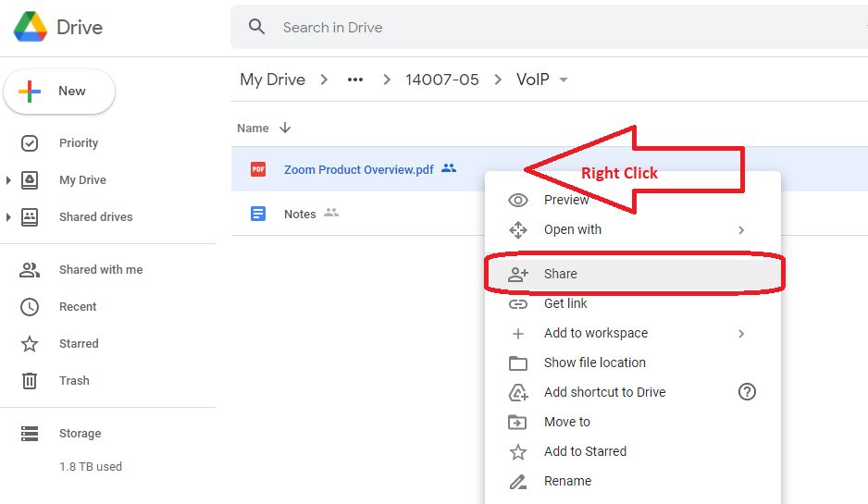Click the VoIP breadcrumb label
Screen dimensions: 868x504
(532, 80)
